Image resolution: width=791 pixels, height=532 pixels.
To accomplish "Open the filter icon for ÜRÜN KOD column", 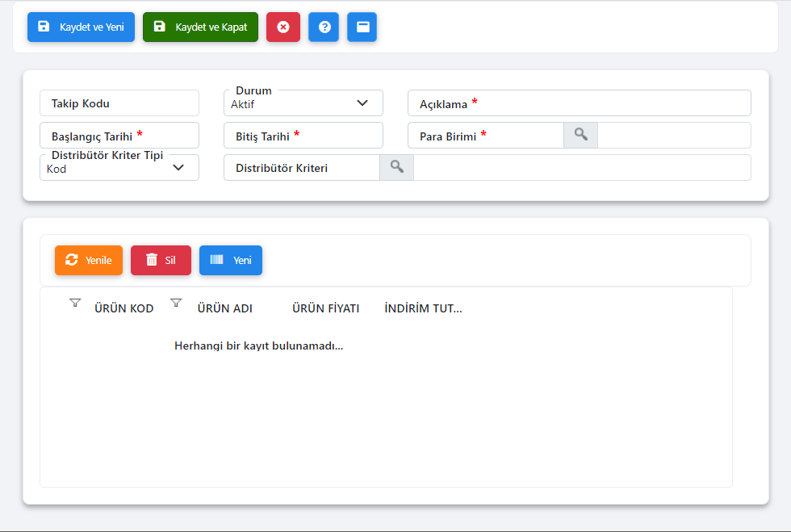I will pyautogui.click(x=75, y=303).
